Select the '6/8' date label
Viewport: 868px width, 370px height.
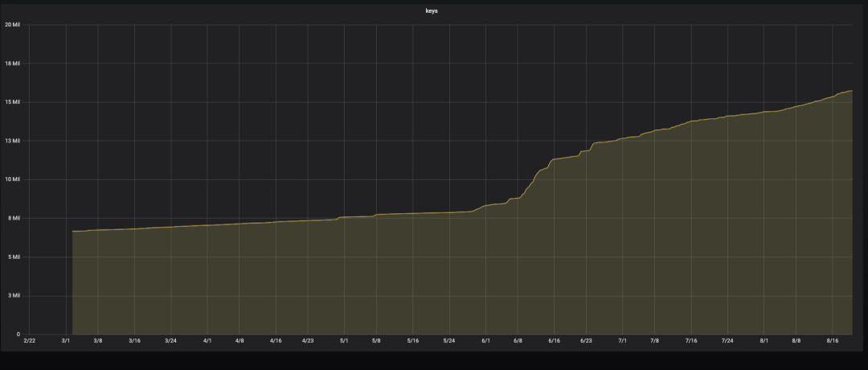coord(518,341)
